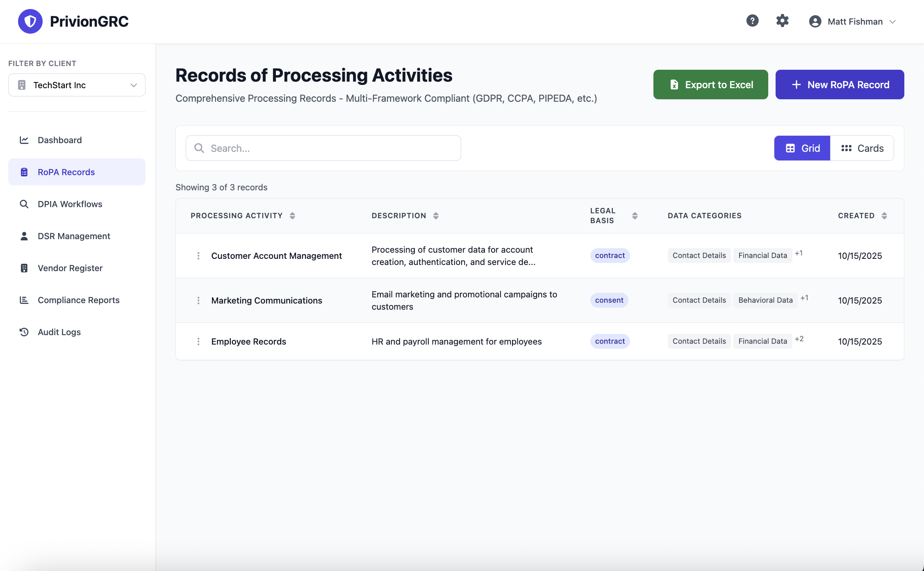Click Export to Excel button
The image size is (924, 571).
(x=710, y=85)
